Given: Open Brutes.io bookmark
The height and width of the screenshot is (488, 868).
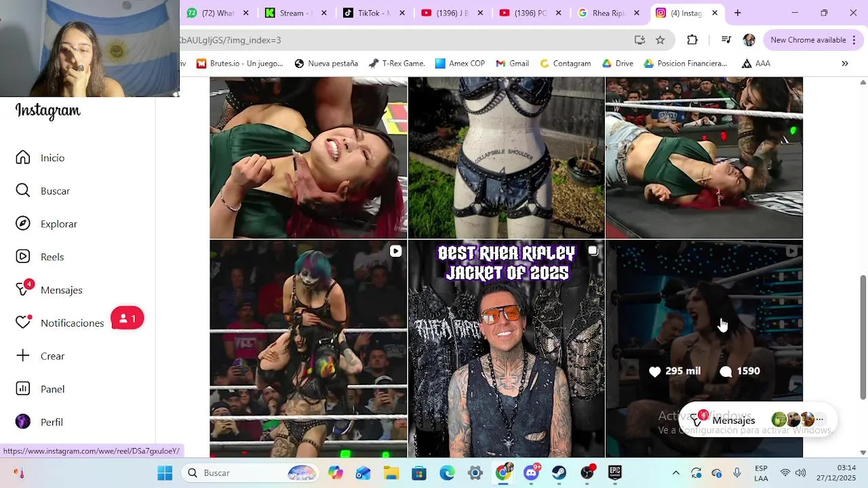Looking at the screenshot, I should 240,63.
